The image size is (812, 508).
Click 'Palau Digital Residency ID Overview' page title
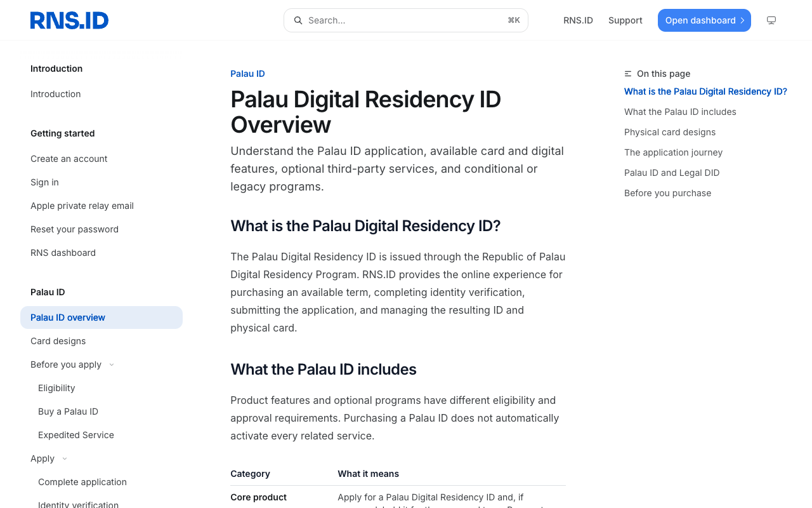365,112
